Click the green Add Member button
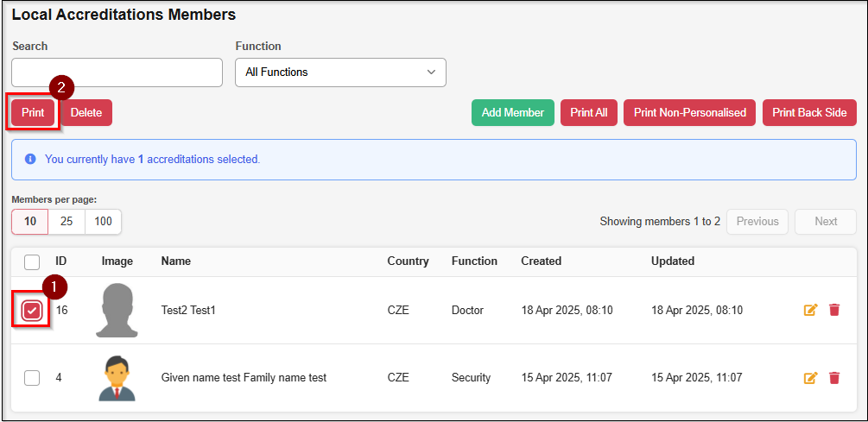 (512, 112)
